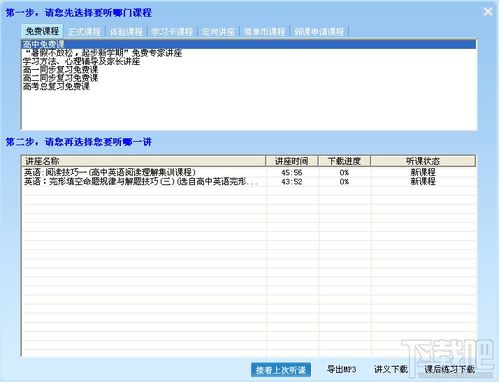
Task: Select 高考总复习免费课 in the list
Action: point(56,86)
